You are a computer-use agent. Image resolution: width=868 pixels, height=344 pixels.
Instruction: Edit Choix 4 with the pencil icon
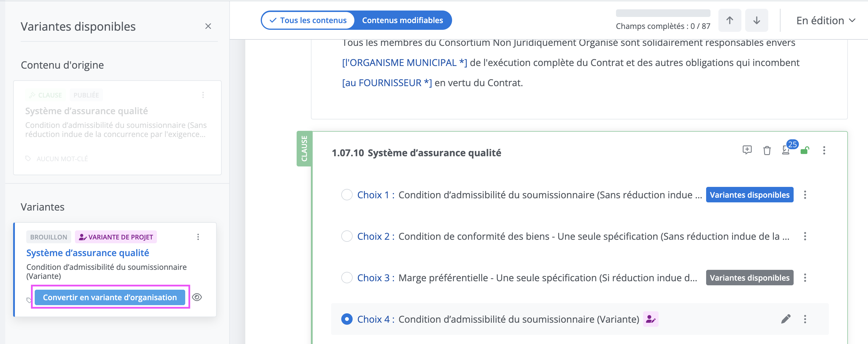point(786,319)
